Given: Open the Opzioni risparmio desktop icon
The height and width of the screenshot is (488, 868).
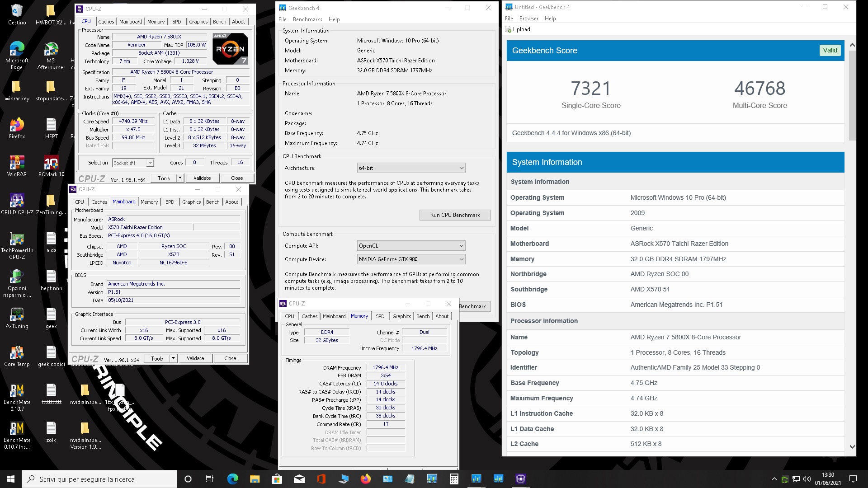Looking at the screenshot, I should coord(17,283).
